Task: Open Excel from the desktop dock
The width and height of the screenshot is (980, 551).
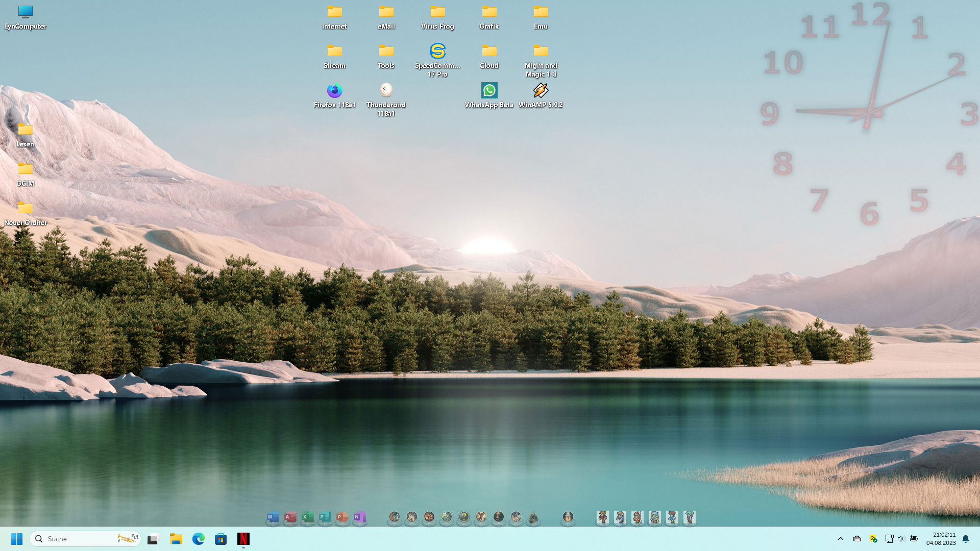Action: (x=307, y=517)
